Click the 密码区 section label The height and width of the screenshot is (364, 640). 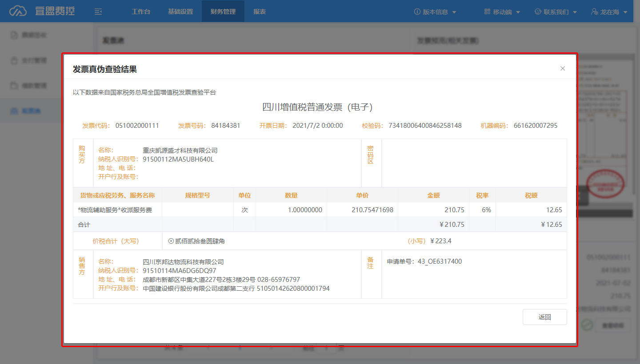370,155
